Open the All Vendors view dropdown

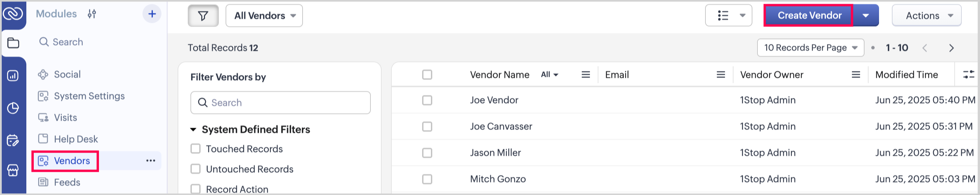click(264, 16)
